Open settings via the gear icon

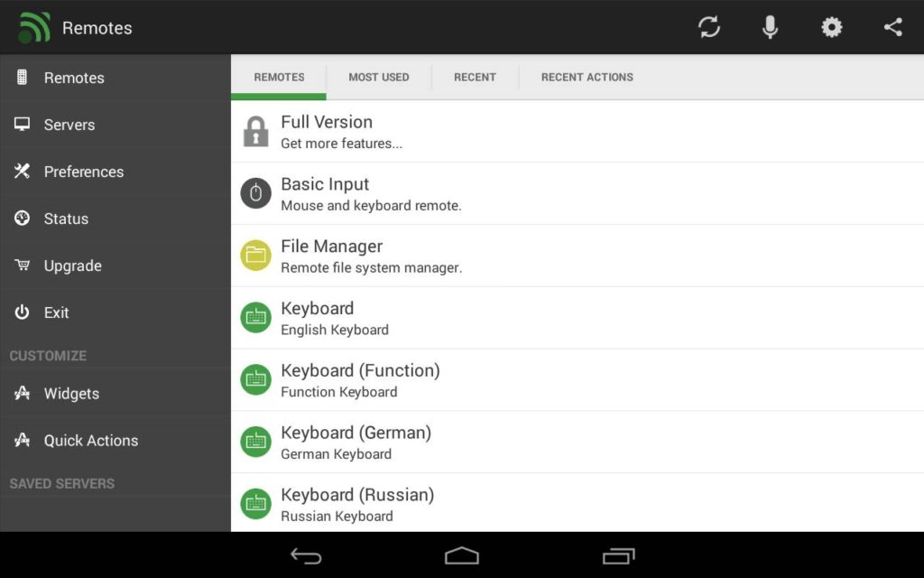pos(831,27)
